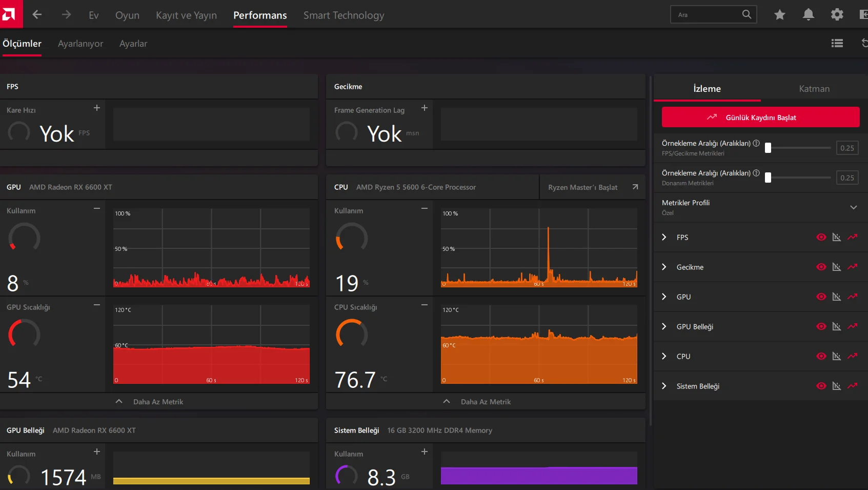Toggle GPU Belleği overlay chart icon
Image resolution: width=868 pixels, height=490 pixels.
coord(837,326)
